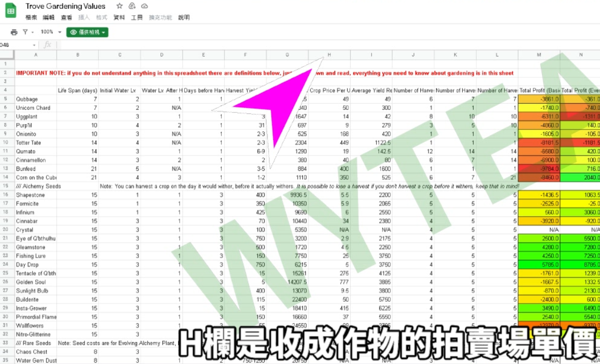Viewport: 600px width, 364px height.
Task: Click the red IMPORTANT NOTE text cell
Action: coord(265,73)
